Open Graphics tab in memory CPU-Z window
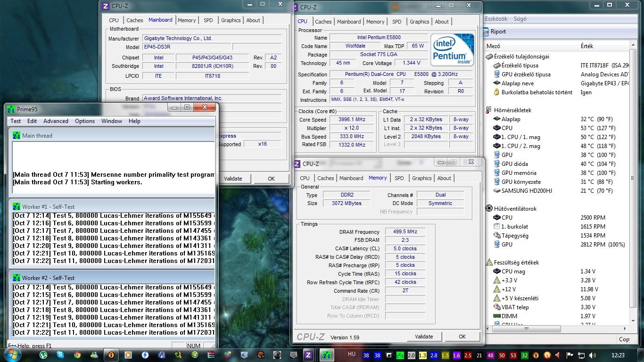The image size is (644, 362). point(422,178)
